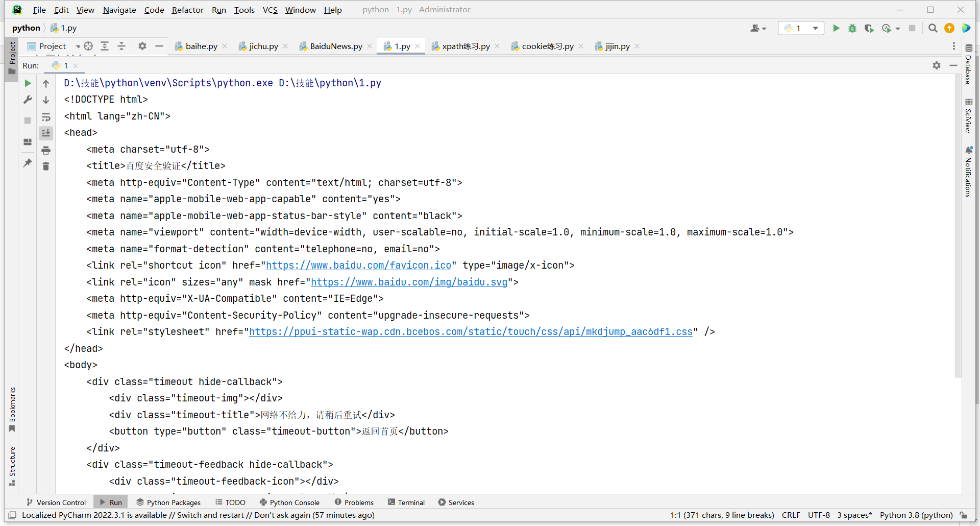Click Collapse All icon in Project toolbar

pos(121,46)
